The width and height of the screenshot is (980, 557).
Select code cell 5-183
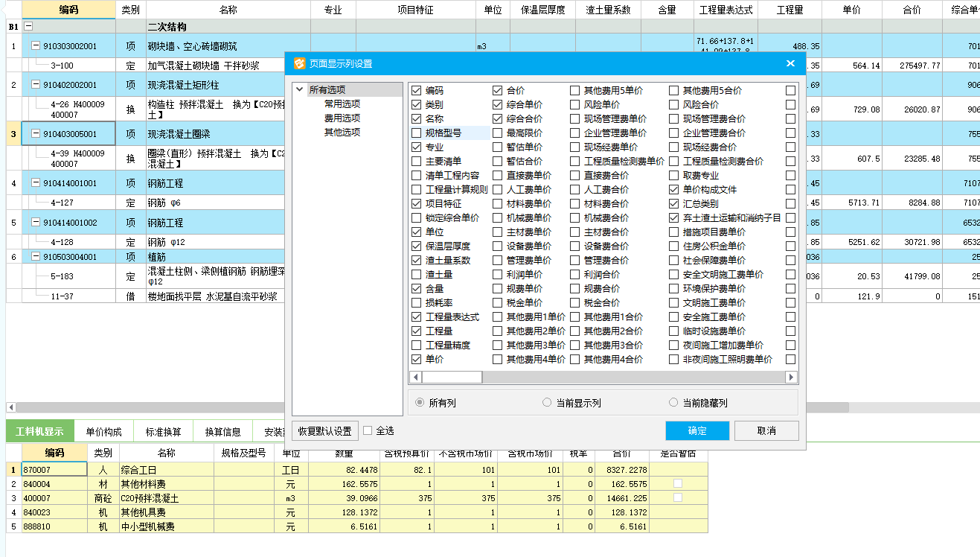tap(68, 276)
